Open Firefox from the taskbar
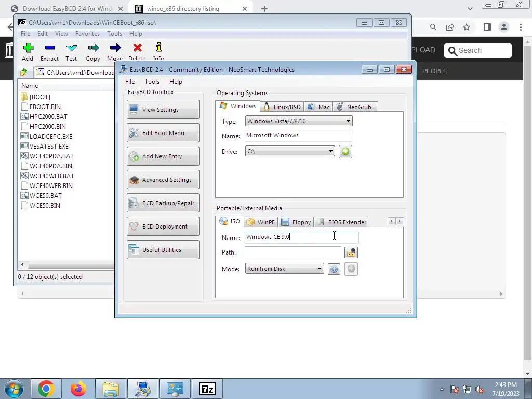This screenshot has width=532, height=399. pos(78,389)
